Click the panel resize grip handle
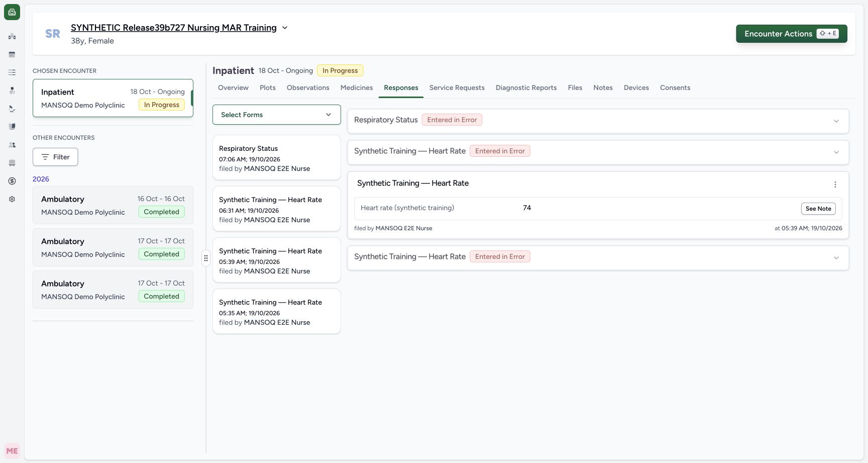The height and width of the screenshot is (463, 868). 206,258
